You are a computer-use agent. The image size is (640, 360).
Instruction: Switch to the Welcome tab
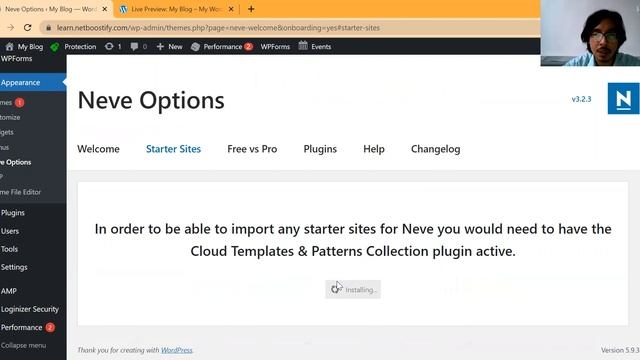98,149
